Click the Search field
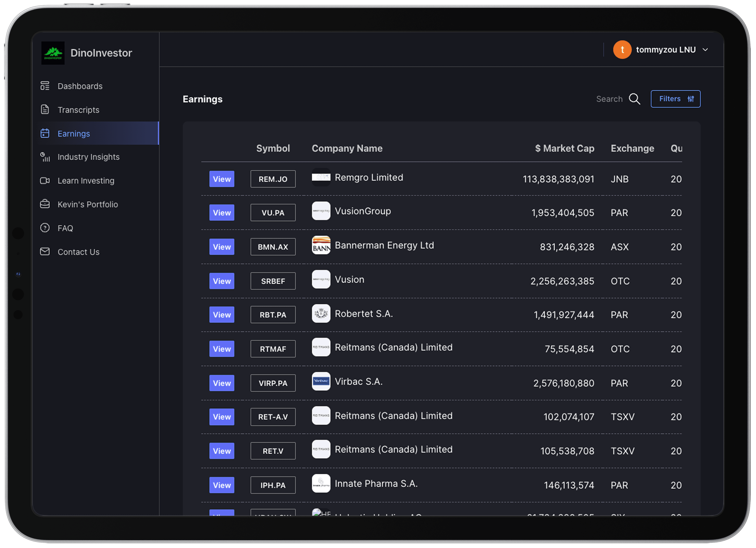Image resolution: width=756 pixels, height=548 pixels. pos(609,99)
